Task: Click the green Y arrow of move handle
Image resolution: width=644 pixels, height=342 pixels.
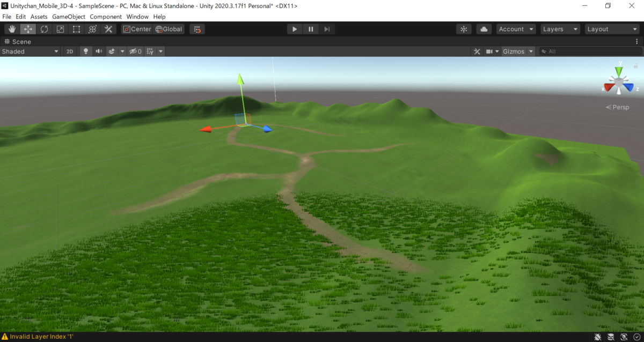Action: [x=241, y=79]
